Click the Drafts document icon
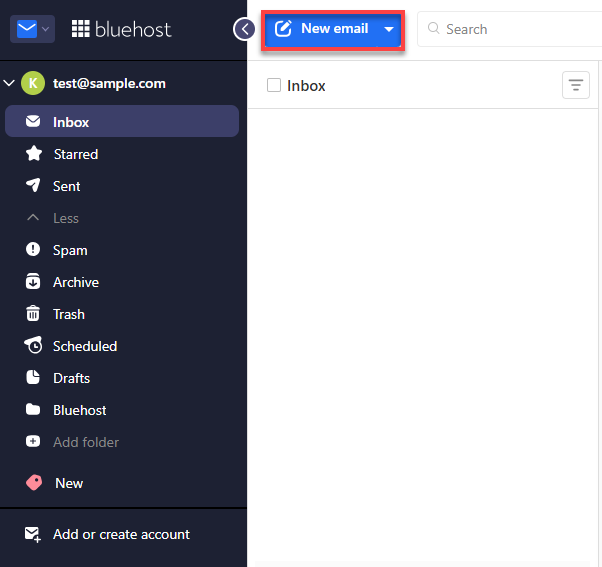Screen dimensions: 602x567 pyautogui.click(x=33, y=377)
